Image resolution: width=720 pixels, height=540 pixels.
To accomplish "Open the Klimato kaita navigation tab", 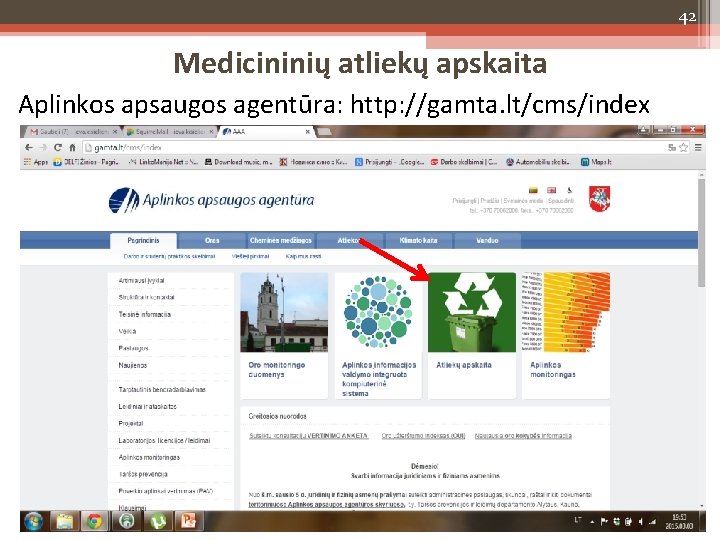I will click(418, 241).
